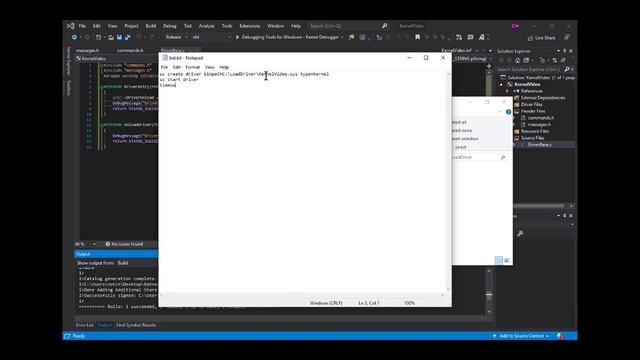Viewport: 640px width, 360px height.
Task: Click the Solution Explorer horizontal scrollbar
Action: (x=538, y=206)
